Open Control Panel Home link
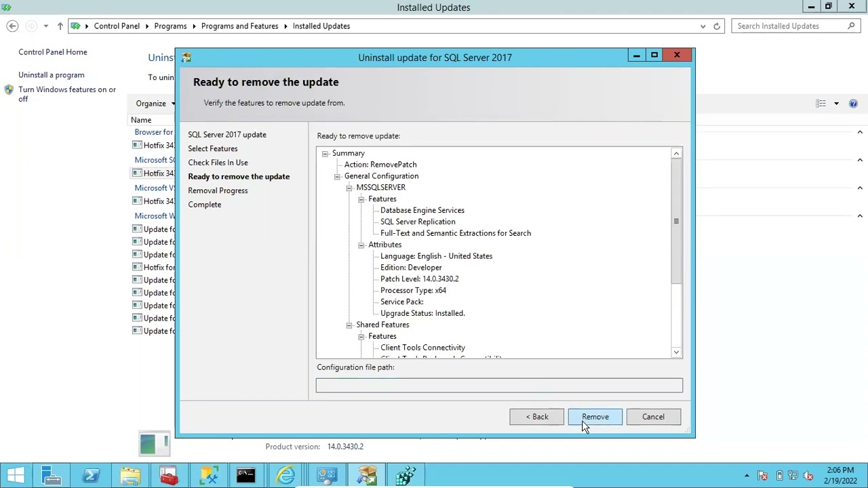Viewport: 868px width, 488px height. [53, 52]
